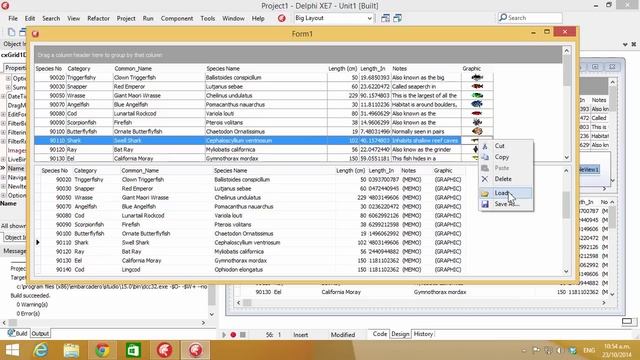
Task: Switch to the History tab
Action: tap(423, 334)
